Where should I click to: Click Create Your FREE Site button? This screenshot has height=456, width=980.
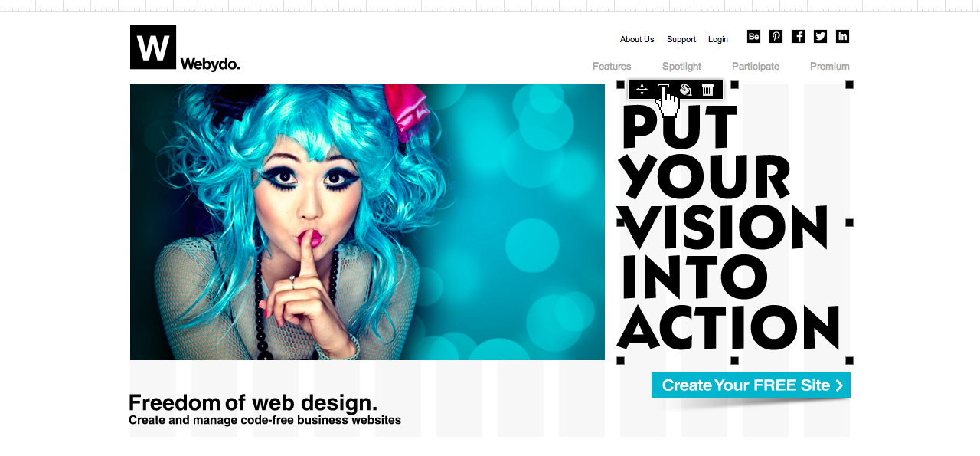(751, 385)
